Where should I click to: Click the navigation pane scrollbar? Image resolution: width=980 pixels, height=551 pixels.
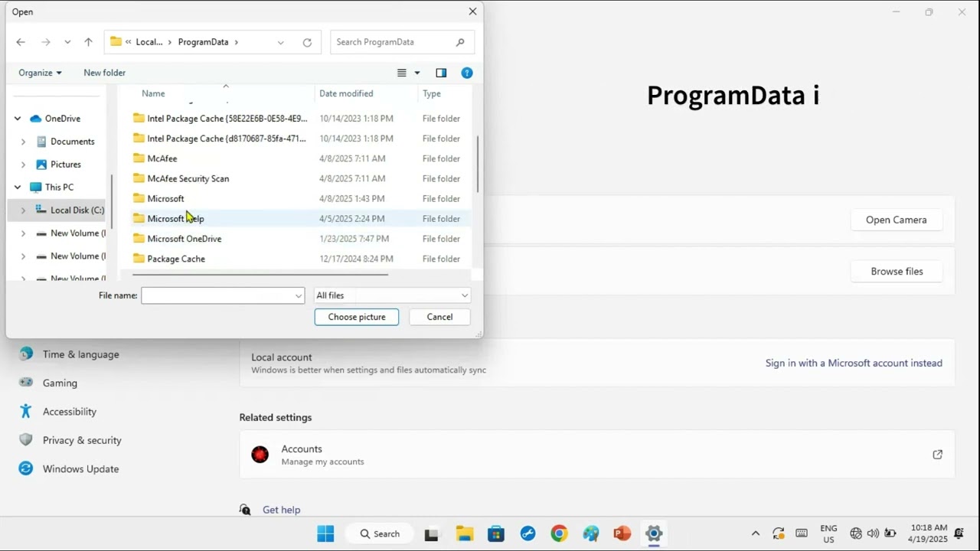pos(112,201)
